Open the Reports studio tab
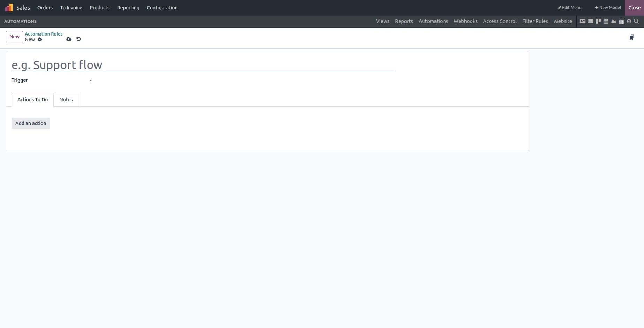 [x=404, y=21]
